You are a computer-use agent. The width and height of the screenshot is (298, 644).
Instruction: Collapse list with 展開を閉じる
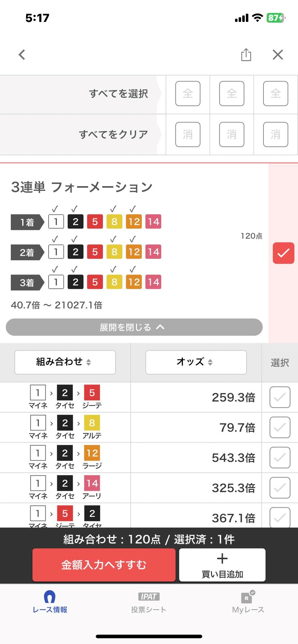coord(134,327)
